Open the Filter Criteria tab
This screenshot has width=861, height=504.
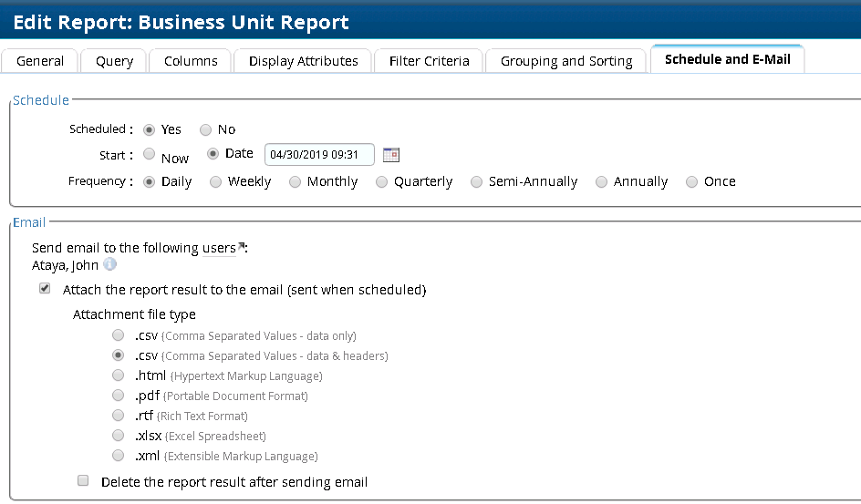pos(429,61)
